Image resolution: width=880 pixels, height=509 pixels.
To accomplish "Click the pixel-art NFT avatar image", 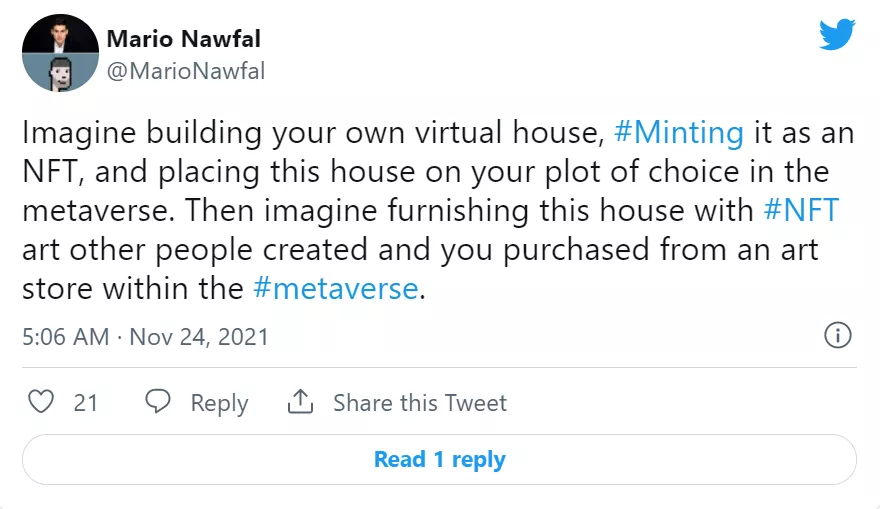I will tap(59, 70).
